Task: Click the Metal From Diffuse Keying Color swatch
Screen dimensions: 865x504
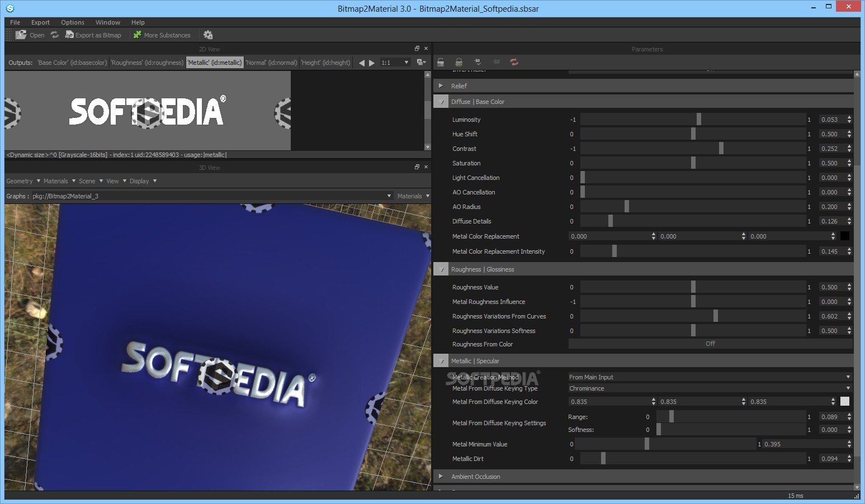Action: 845,401
